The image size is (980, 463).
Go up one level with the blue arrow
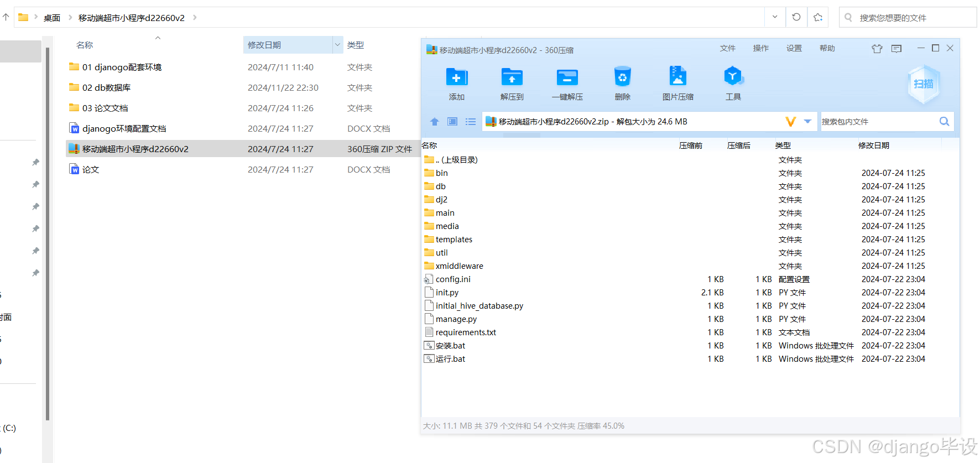click(x=434, y=122)
